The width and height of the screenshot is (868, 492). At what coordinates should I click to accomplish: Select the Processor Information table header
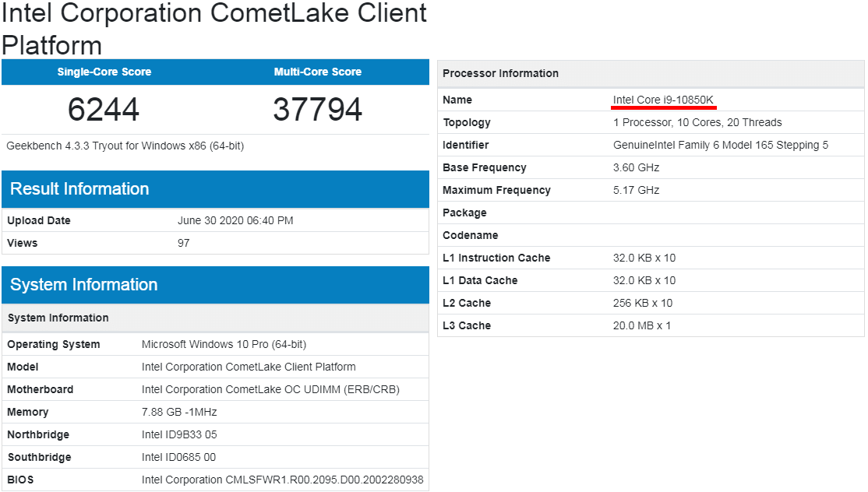tap(651, 73)
